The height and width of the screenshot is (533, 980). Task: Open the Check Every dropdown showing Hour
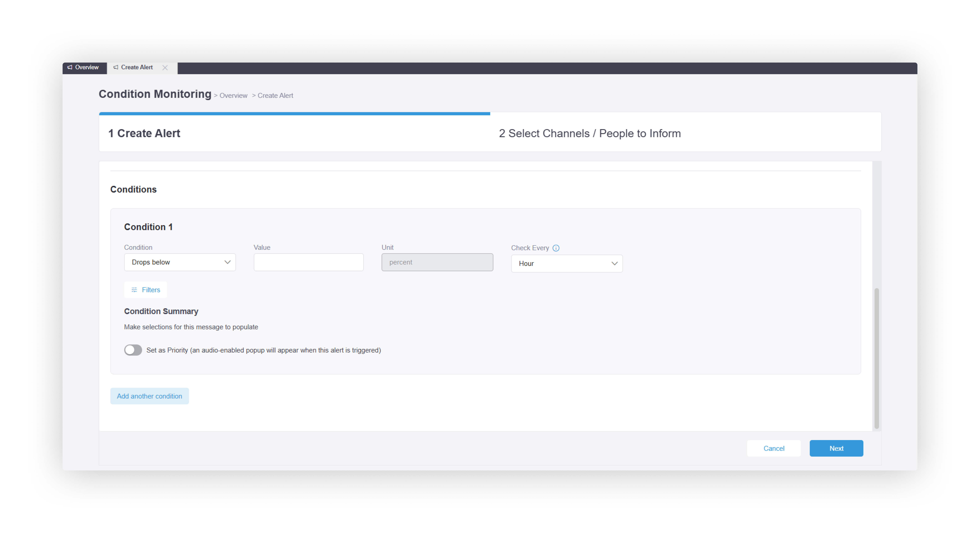pos(567,264)
